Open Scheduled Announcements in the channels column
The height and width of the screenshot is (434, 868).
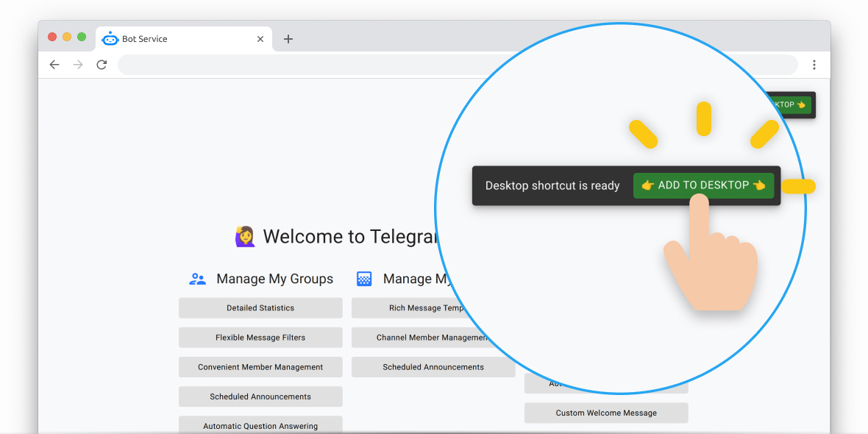pos(433,367)
